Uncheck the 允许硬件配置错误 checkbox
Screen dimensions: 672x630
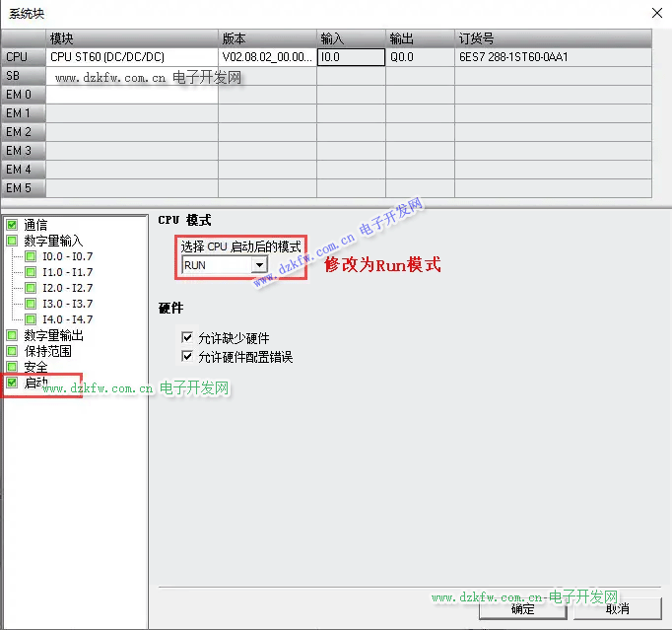pos(188,356)
